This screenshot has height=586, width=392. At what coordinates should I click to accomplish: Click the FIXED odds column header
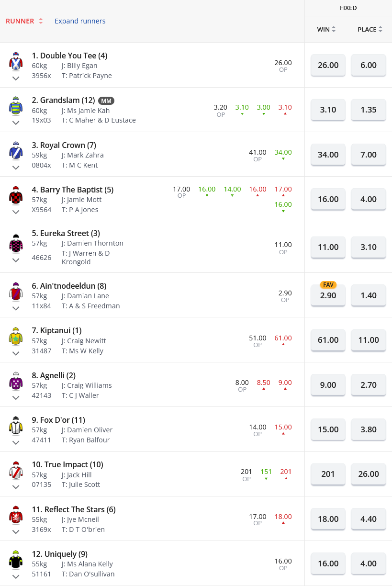pyautogui.click(x=348, y=8)
